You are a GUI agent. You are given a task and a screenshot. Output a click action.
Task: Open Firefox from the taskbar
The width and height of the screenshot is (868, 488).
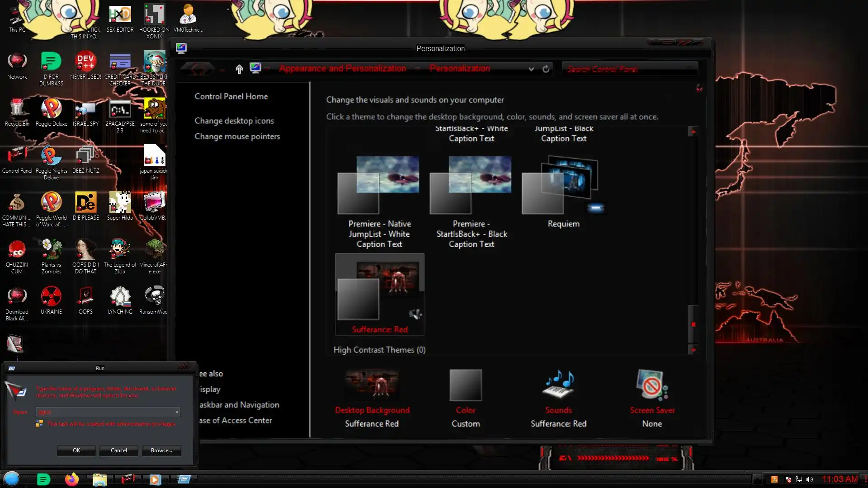click(x=71, y=479)
